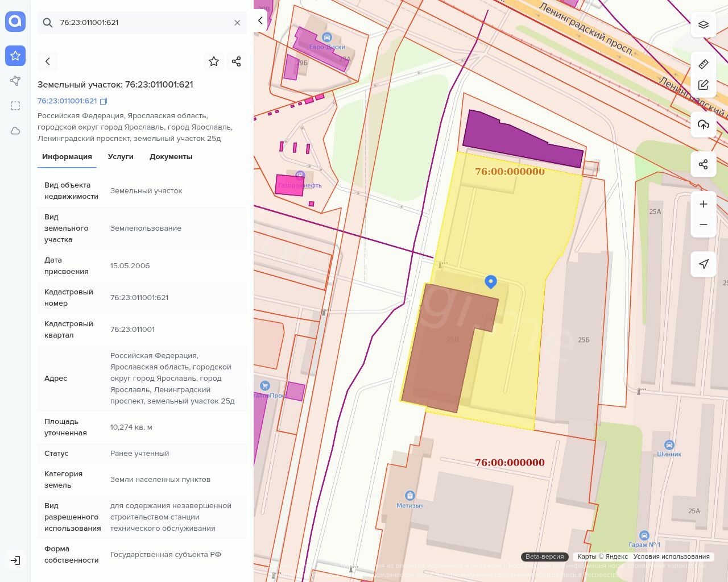Activate the draw/edit tool on map

click(x=703, y=85)
